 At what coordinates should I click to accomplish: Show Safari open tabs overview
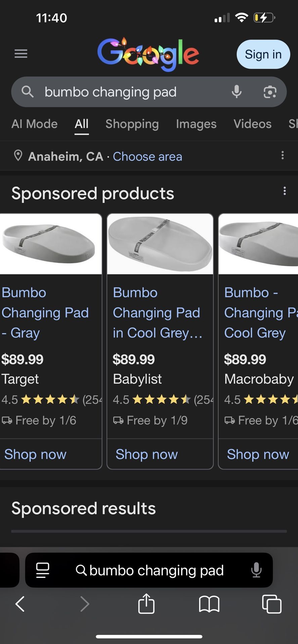271,604
